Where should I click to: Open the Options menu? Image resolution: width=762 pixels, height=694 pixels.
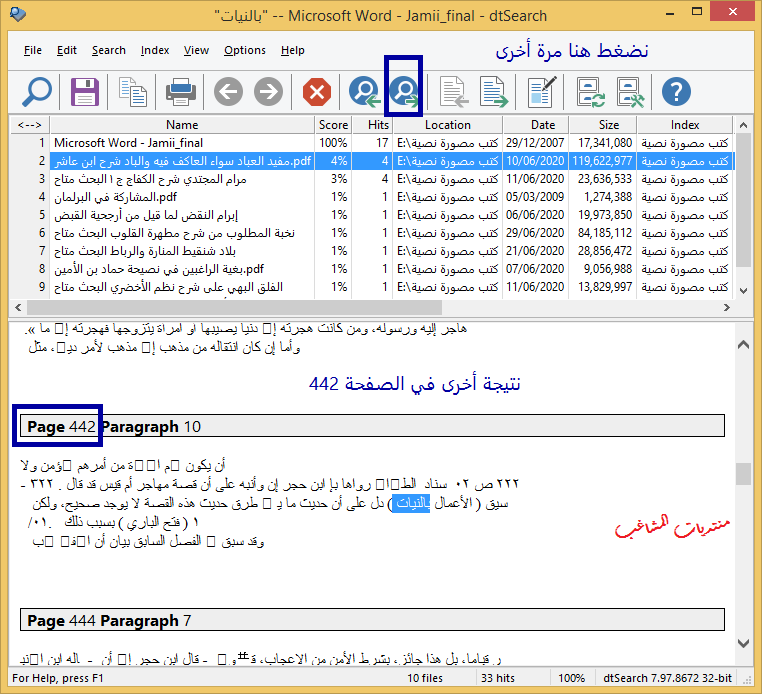point(244,50)
